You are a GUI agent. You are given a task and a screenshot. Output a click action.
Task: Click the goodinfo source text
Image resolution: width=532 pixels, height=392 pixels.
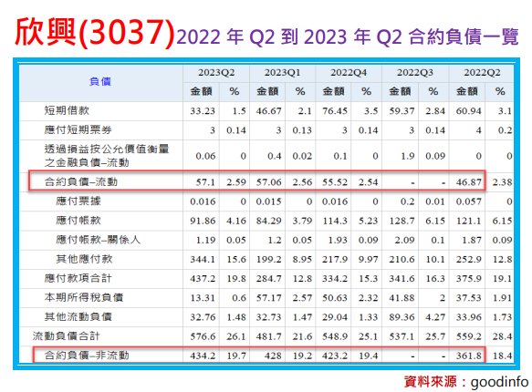(x=499, y=383)
